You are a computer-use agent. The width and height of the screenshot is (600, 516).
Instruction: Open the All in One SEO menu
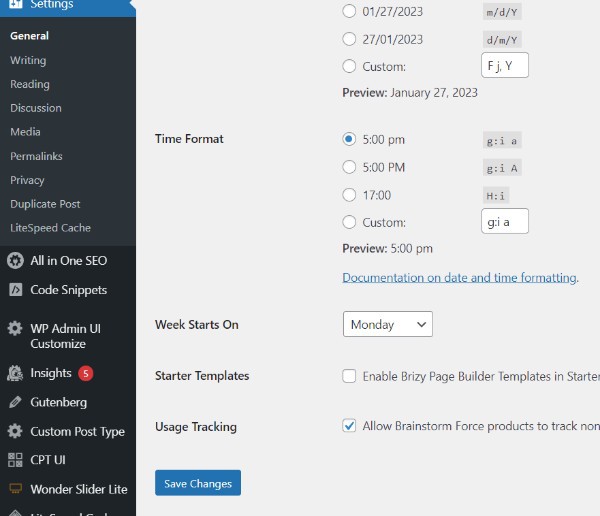68,261
